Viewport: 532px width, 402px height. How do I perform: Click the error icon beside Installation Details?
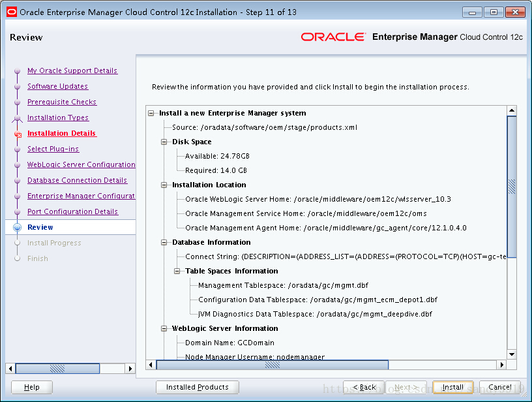click(x=18, y=134)
